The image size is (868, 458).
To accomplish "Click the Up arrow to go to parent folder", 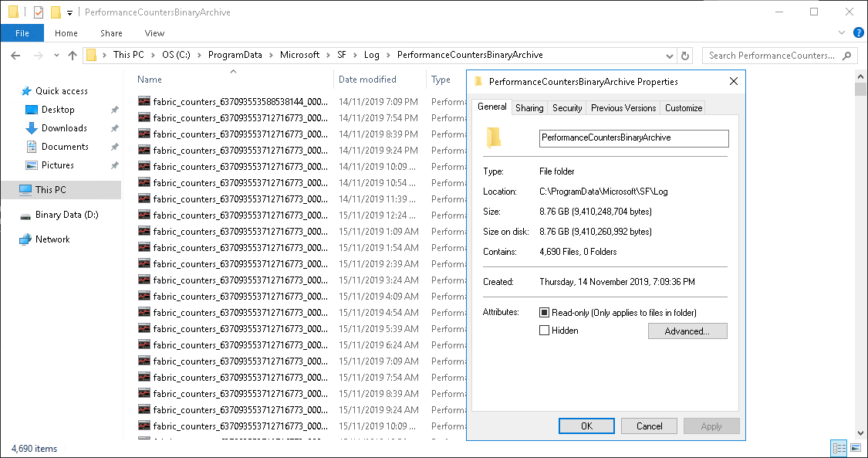I will tap(73, 55).
